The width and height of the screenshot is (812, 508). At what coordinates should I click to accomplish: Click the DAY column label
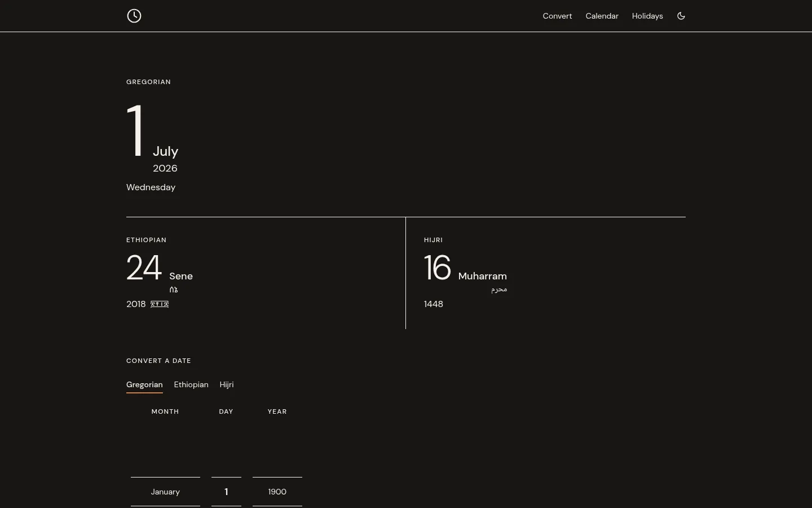click(x=226, y=411)
